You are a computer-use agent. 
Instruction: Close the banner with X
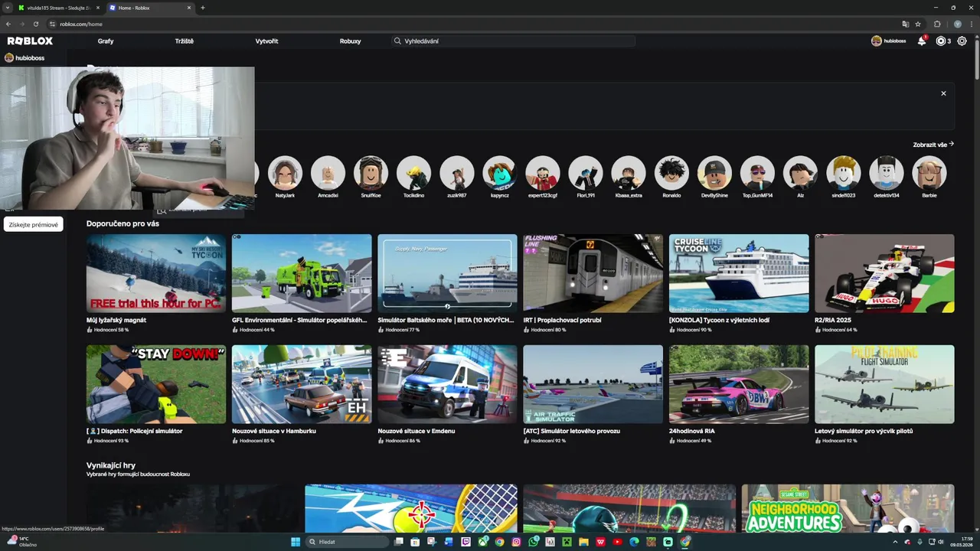click(943, 93)
